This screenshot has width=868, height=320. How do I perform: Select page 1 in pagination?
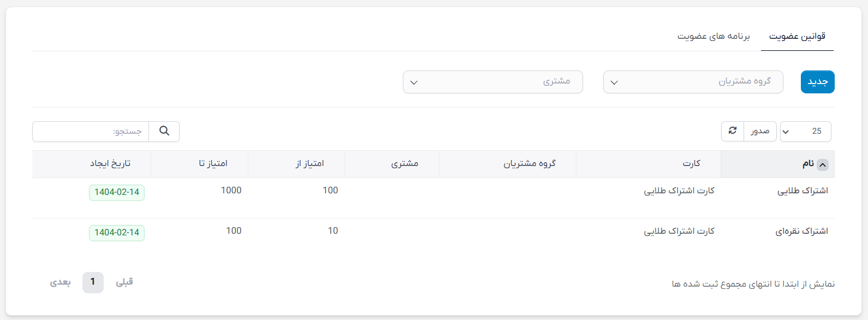pos(93,282)
